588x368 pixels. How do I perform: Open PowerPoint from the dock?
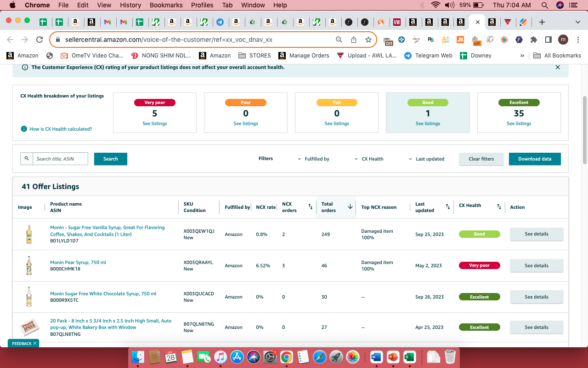[x=392, y=356]
